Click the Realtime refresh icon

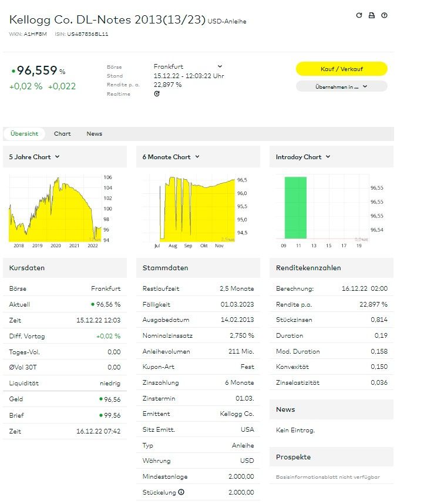[x=157, y=94]
